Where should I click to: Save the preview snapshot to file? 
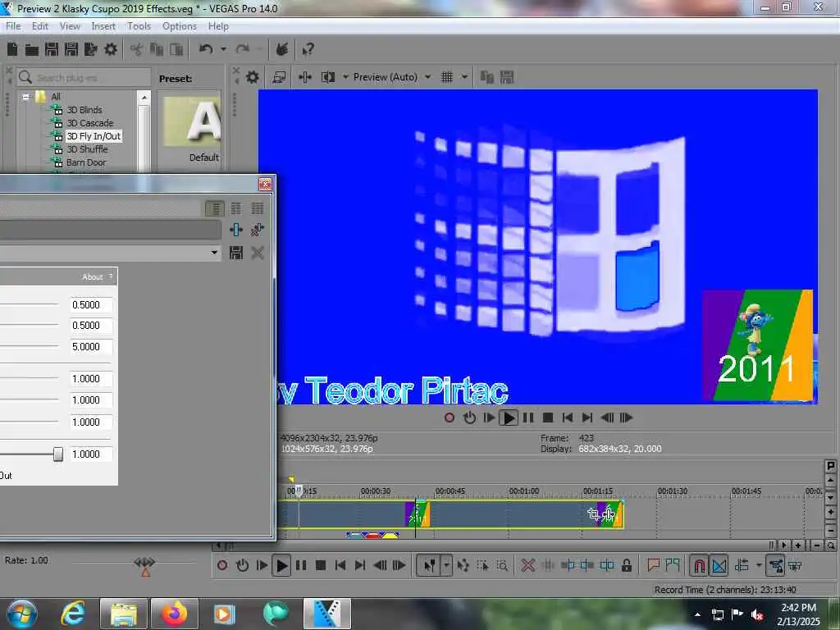(507, 77)
